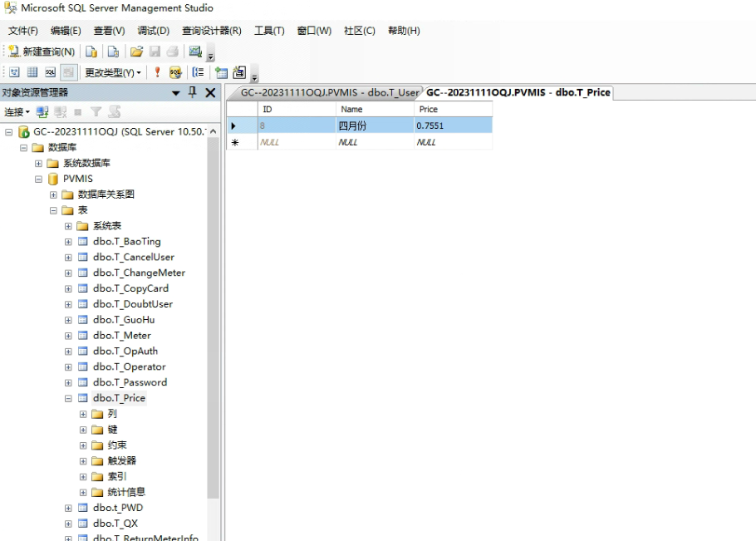Open the Change Type (更改类型) dropdown
The width and height of the screenshot is (756, 541).
(112, 72)
